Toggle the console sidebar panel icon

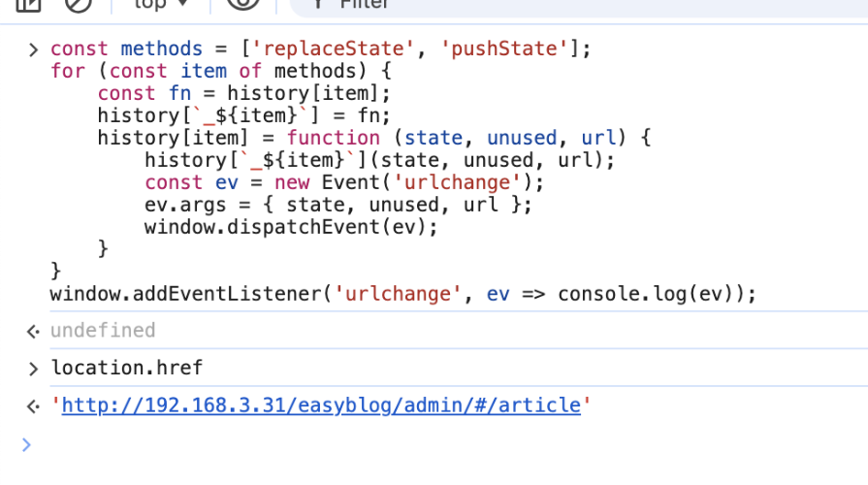pyautogui.click(x=29, y=4)
